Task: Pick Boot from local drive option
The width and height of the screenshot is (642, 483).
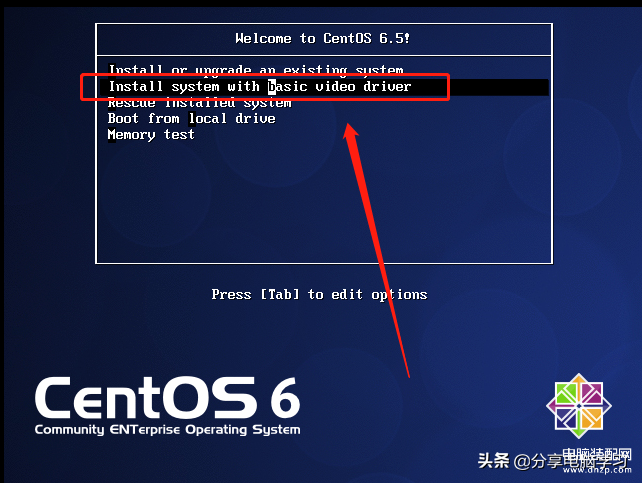Action: tap(191, 118)
